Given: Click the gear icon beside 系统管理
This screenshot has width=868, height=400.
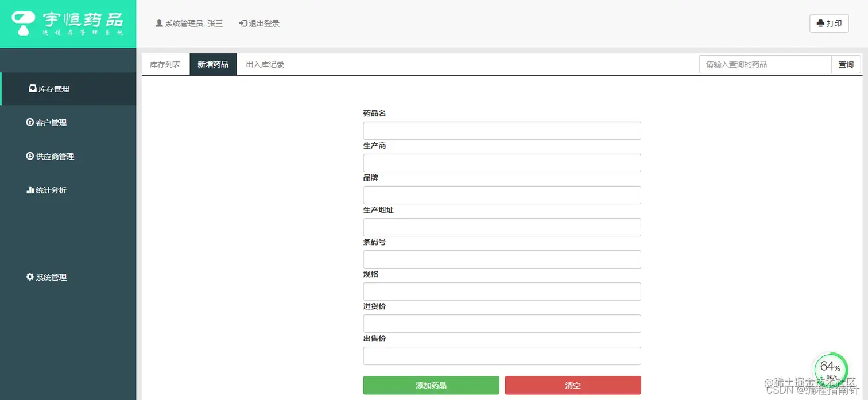Looking at the screenshot, I should (x=30, y=277).
